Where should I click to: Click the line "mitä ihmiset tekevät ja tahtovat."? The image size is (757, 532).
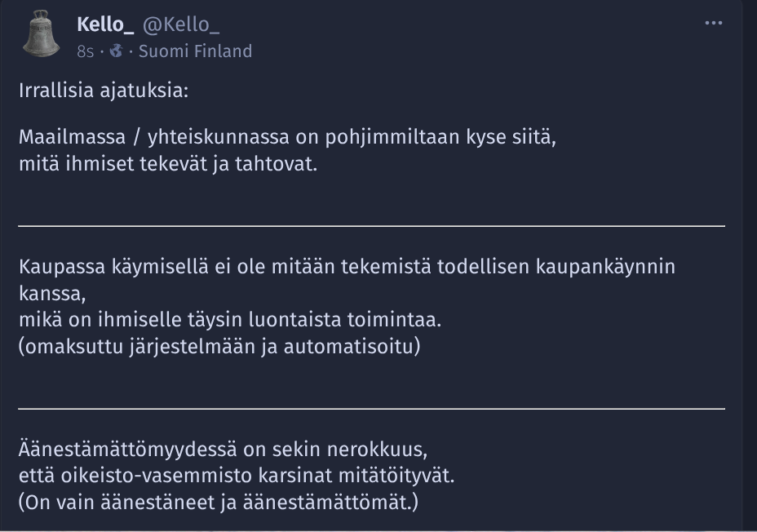pos(167,163)
